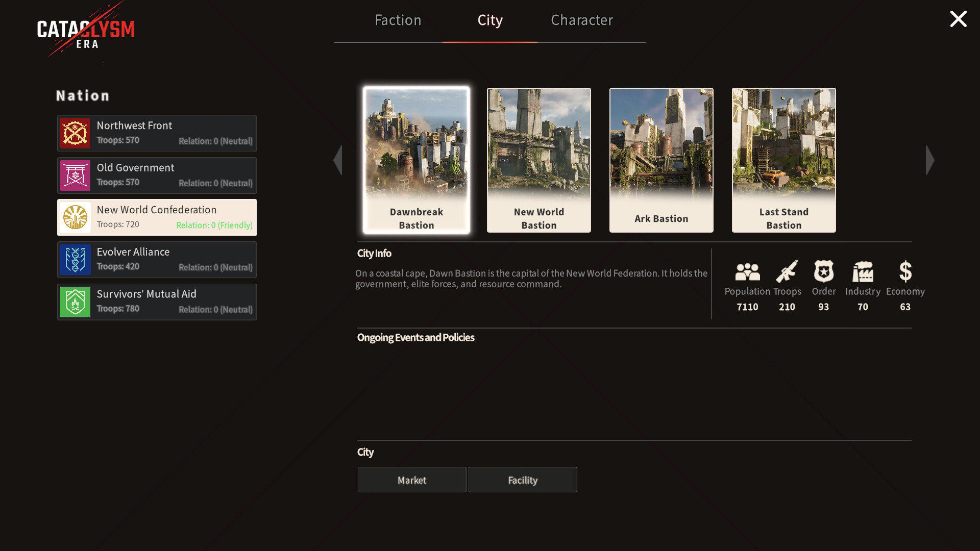Click Troops: 720 under New World Confederation
The width and height of the screenshot is (980, 551).
tap(118, 224)
